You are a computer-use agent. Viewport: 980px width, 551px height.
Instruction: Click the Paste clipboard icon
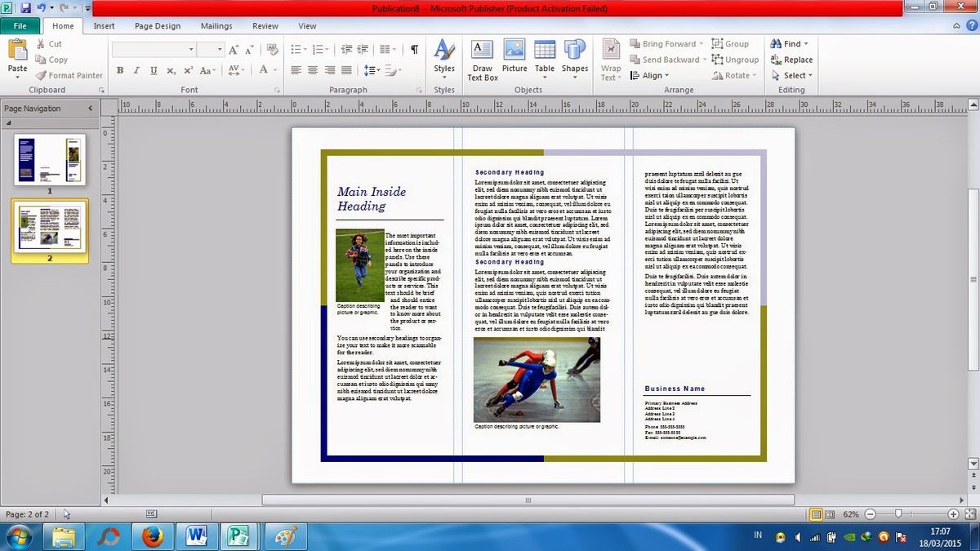(17, 51)
